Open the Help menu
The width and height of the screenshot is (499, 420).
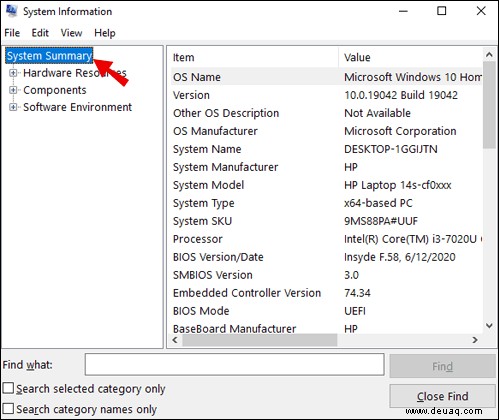tap(105, 33)
